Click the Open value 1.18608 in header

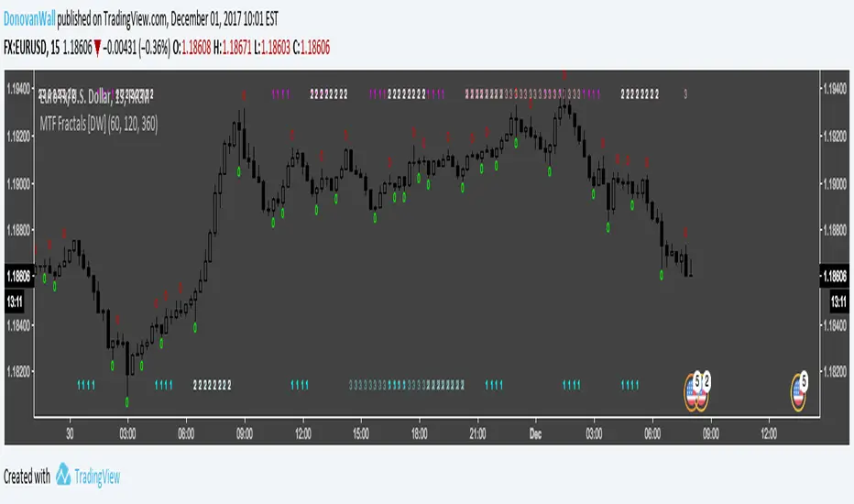(196, 48)
